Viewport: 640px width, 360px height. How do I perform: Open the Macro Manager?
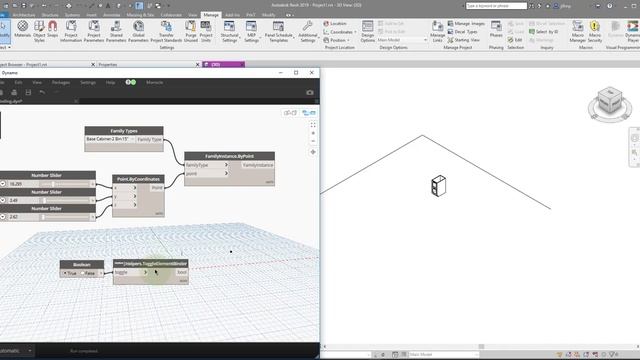(578, 31)
